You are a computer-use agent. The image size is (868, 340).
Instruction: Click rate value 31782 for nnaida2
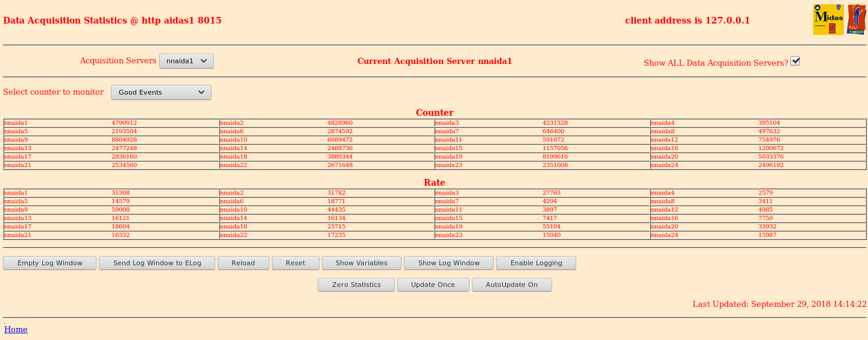point(336,193)
